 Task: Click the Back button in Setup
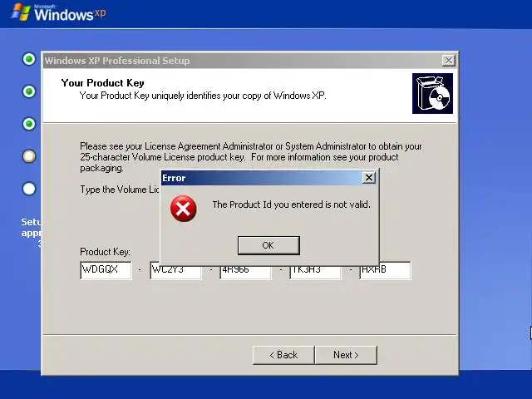[283, 355]
